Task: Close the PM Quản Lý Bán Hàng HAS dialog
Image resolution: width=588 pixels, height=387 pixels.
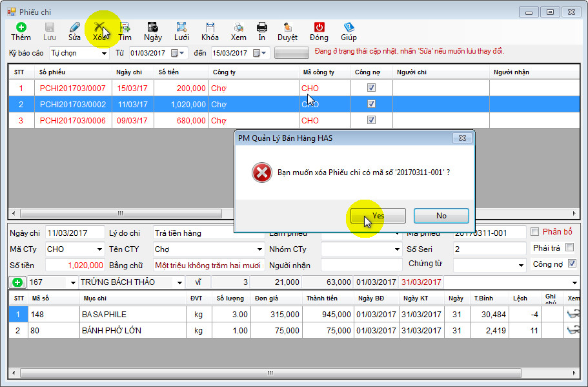Action: pos(462,138)
